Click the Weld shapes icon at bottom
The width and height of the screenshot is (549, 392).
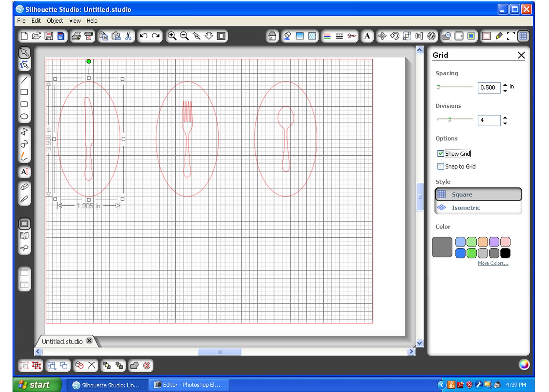[x=135, y=366]
